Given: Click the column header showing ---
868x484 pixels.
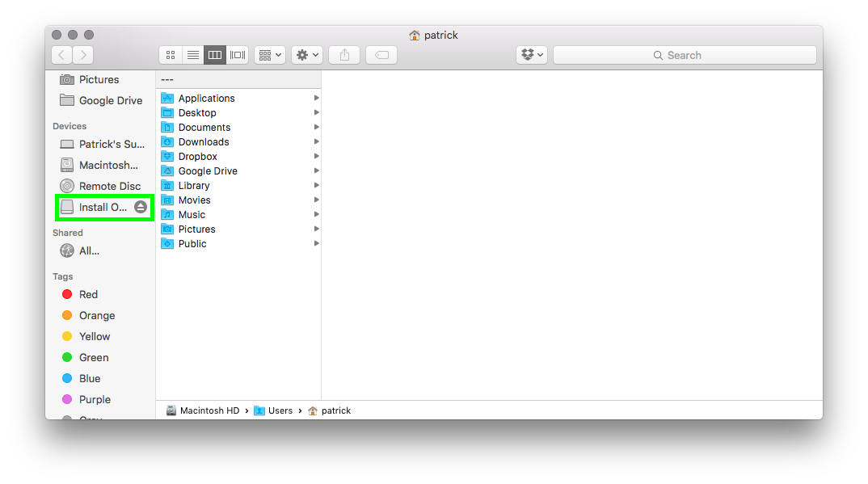Looking at the screenshot, I should (238, 80).
